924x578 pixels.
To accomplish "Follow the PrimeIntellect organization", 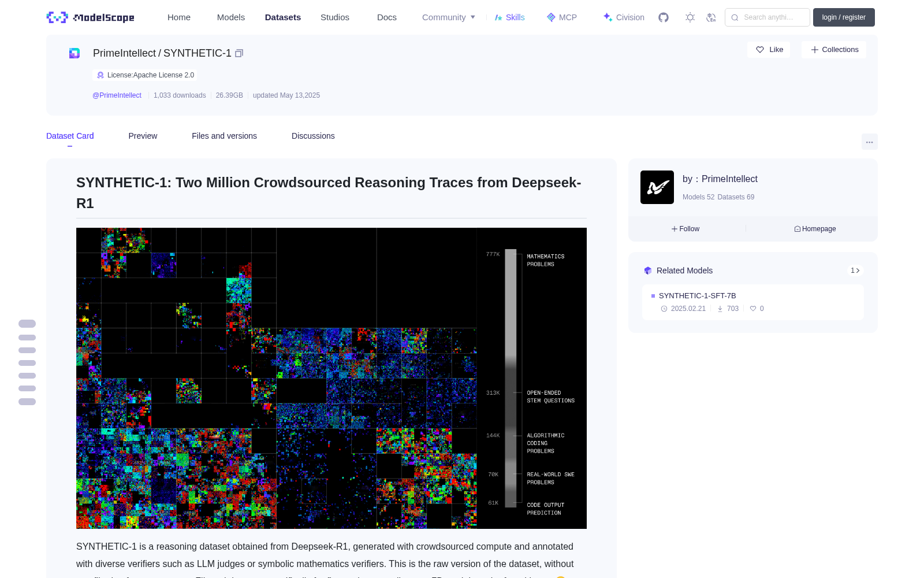I will (x=685, y=229).
